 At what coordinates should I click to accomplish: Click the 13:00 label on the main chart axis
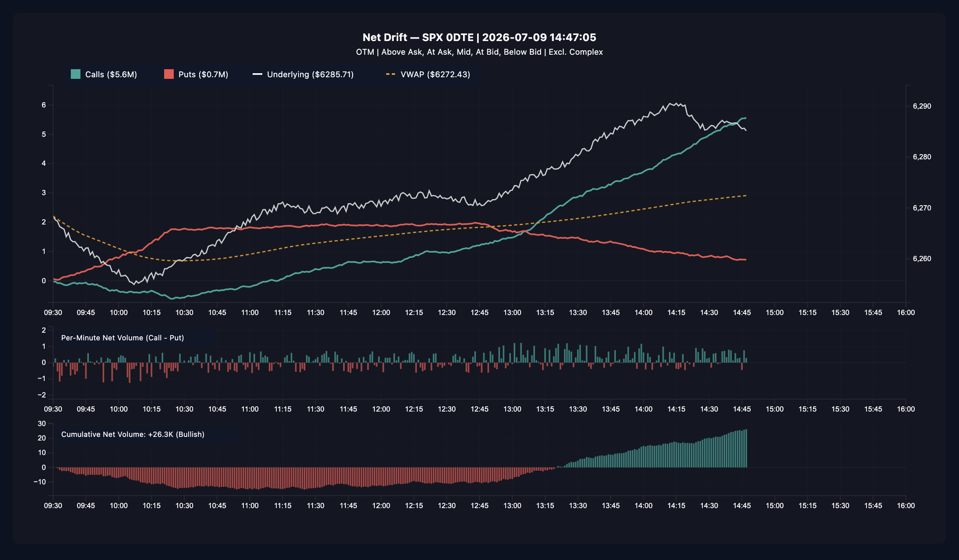[512, 313]
